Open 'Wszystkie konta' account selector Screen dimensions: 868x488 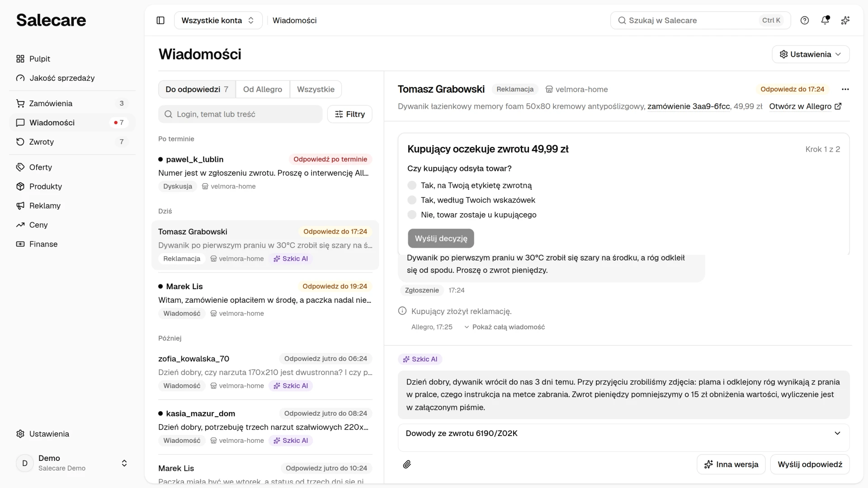218,20
